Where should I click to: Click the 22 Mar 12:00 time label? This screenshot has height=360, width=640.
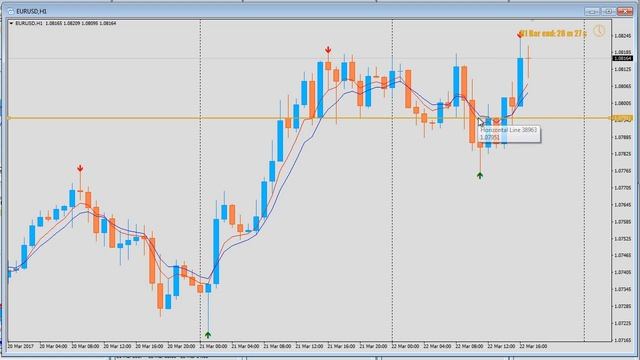501,346
